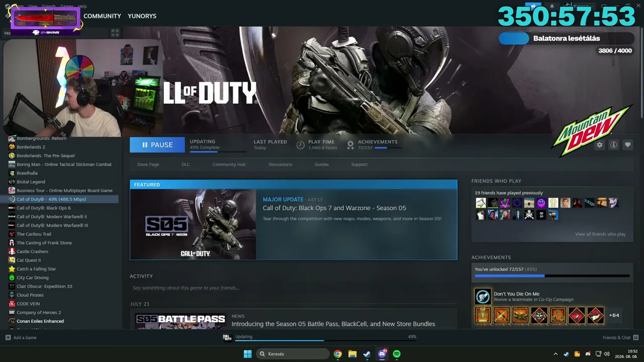
Task: Click the Steam icon in the Windows taskbar
Action: (367, 354)
